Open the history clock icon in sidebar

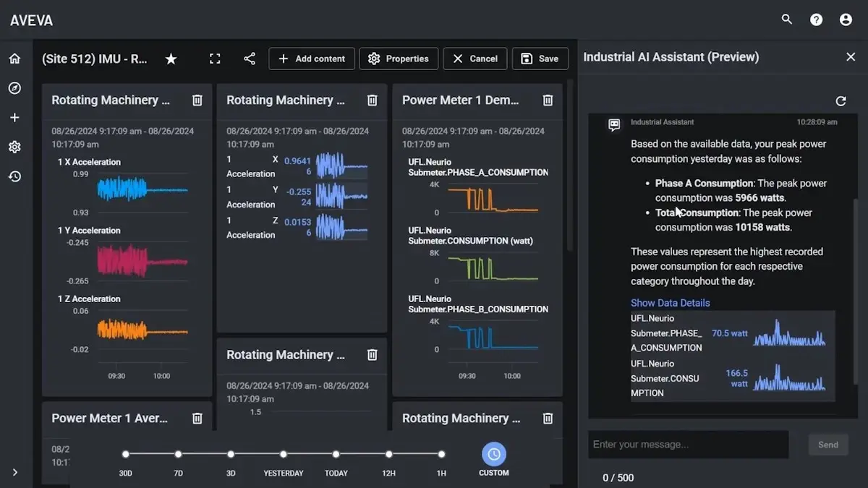tap(14, 176)
